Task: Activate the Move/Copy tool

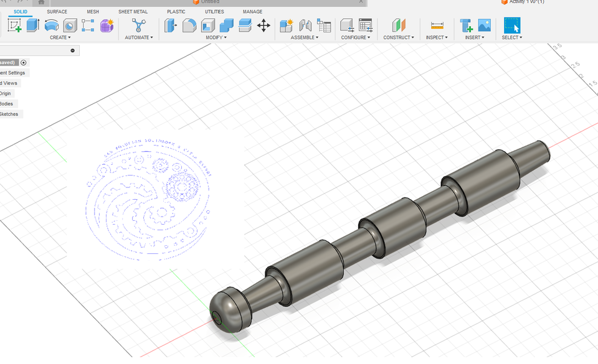Action: pos(264,25)
